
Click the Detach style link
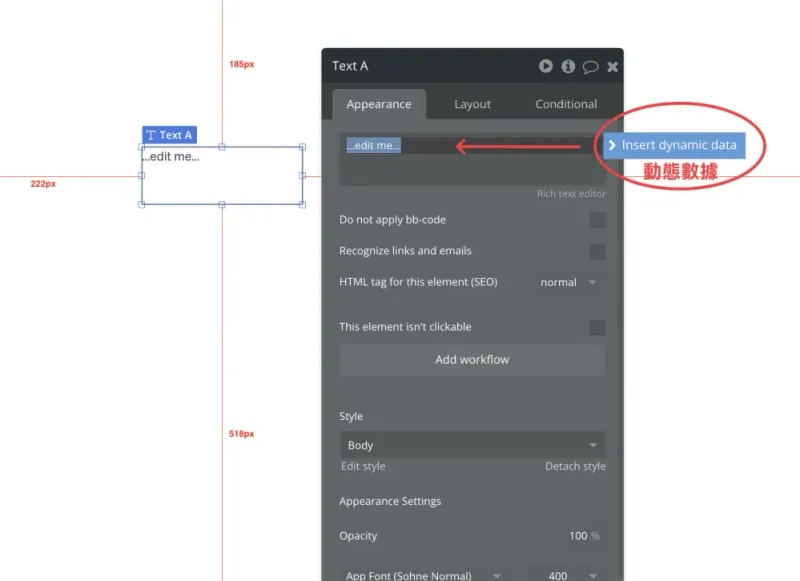tap(575, 466)
